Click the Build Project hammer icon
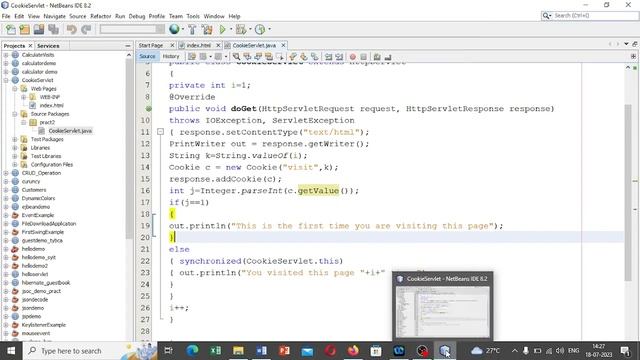Screen dimensions: 640x360 (x=192, y=29)
